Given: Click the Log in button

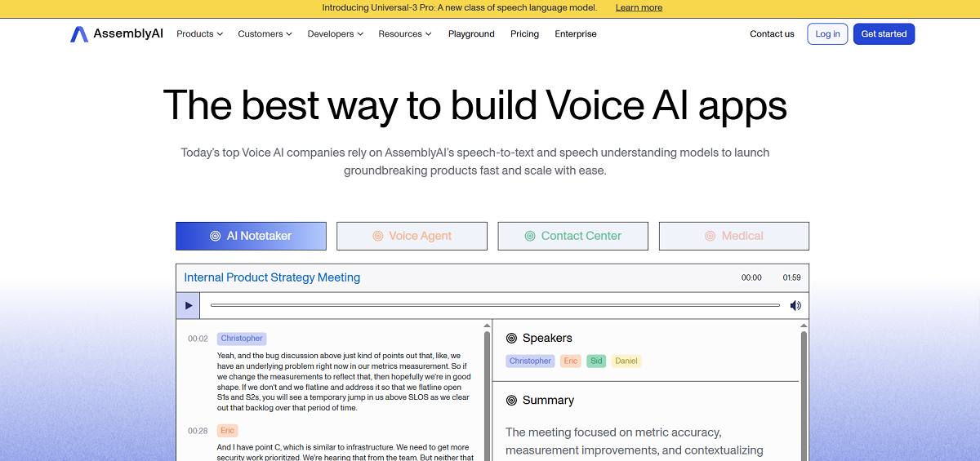Looking at the screenshot, I should [x=827, y=34].
